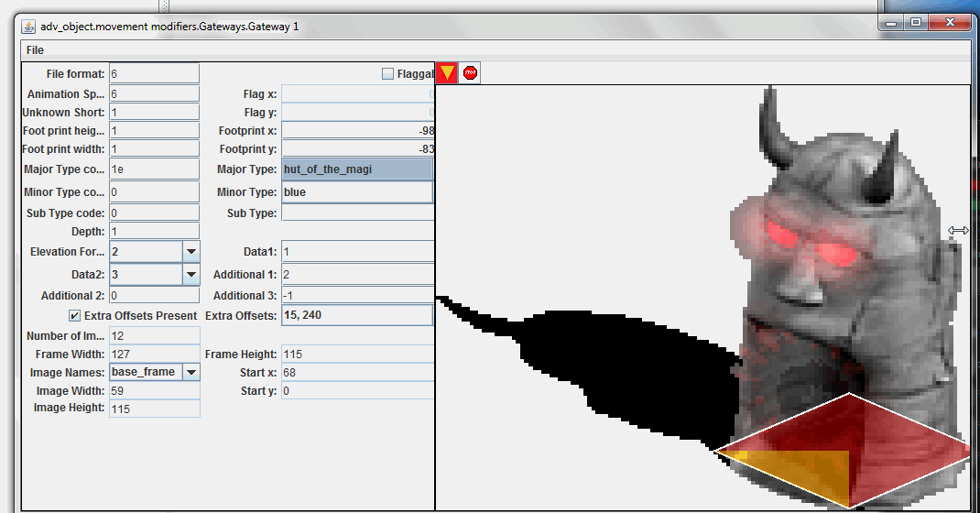This screenshot has height=513, width=980.
Task: Click the Image Width value 59
Action: click(155, 390)
